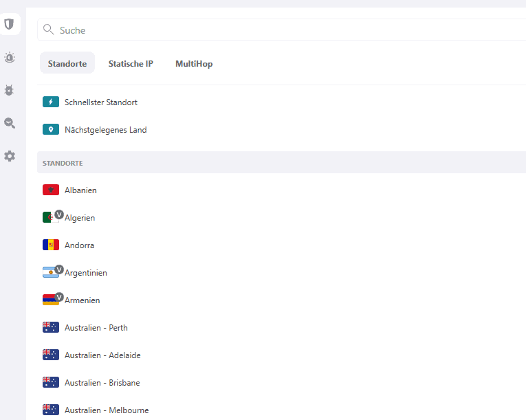Click the flag icon for Australien - Perth

[51, 327]
